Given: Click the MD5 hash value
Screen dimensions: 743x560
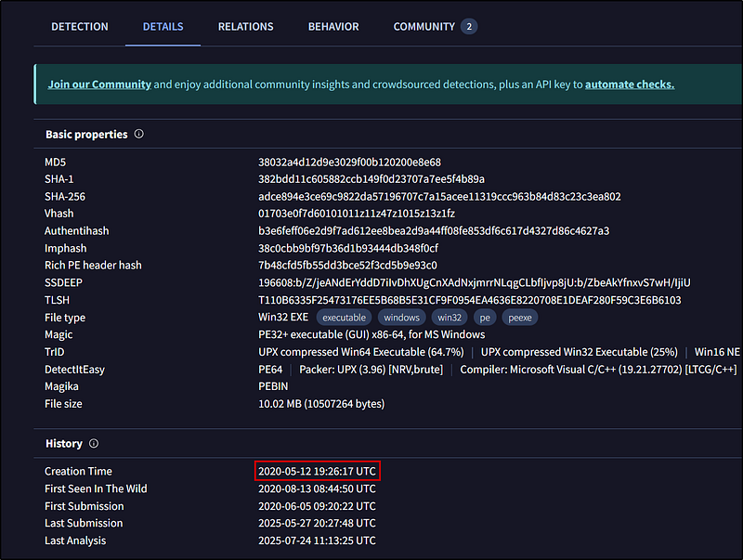Looking at the screenshot, I should pyautogui.click(x=349, y=163).
